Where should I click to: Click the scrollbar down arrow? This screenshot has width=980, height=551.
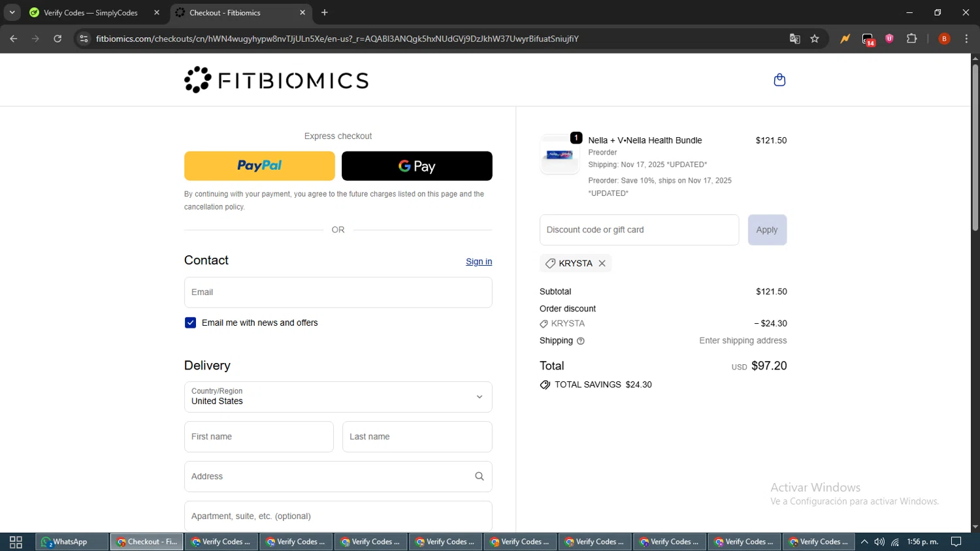975,527
